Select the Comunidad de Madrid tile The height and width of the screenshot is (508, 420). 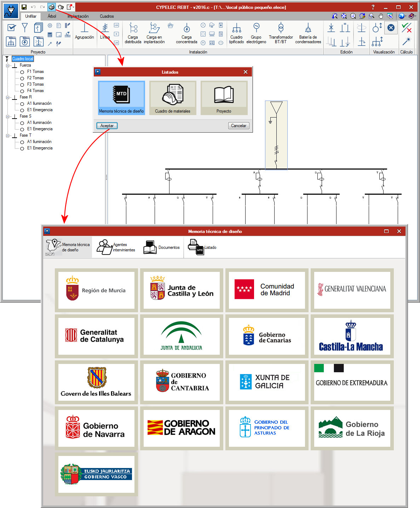[x=267, y=290]
